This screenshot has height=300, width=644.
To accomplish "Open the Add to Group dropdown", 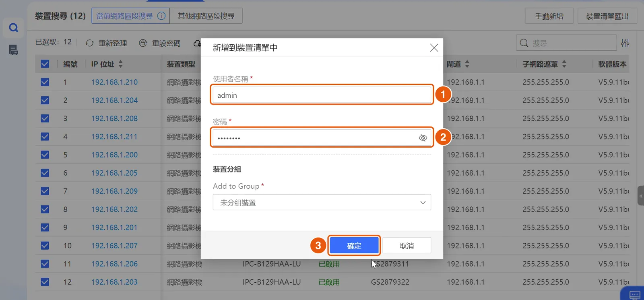I will [322, 202].
